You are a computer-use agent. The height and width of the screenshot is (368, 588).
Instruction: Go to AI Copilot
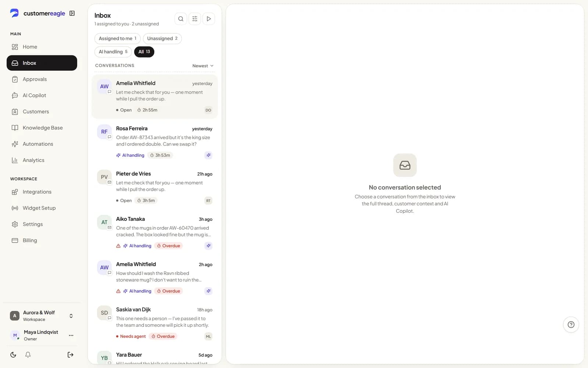point(42,95)
